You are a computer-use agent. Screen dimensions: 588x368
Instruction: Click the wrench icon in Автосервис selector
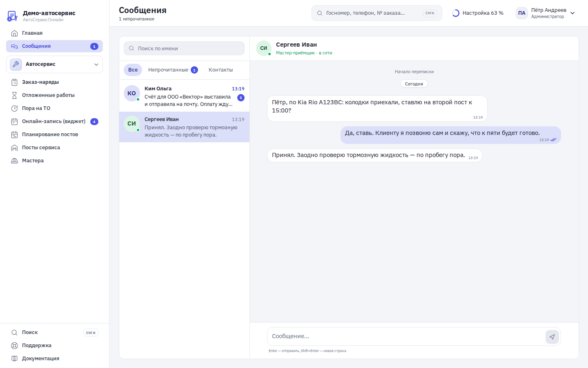point(16,64)
